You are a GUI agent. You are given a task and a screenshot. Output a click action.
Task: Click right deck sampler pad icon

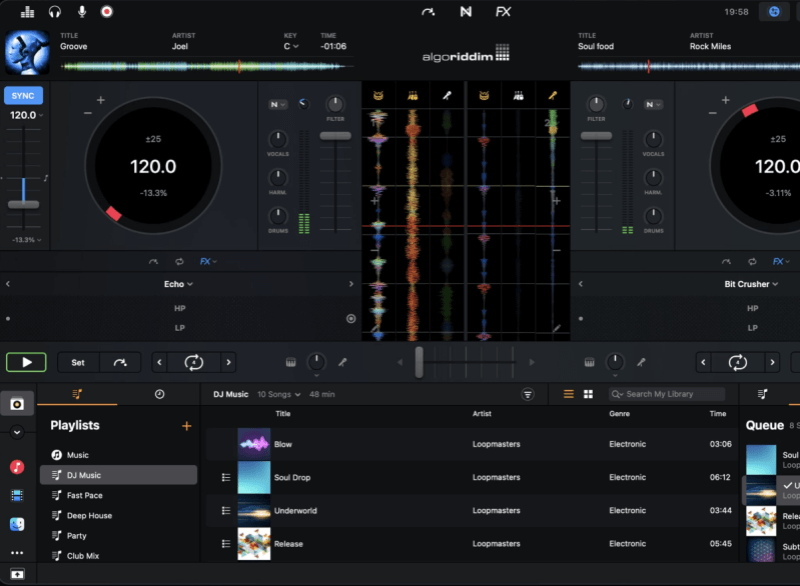pos(589,363)
